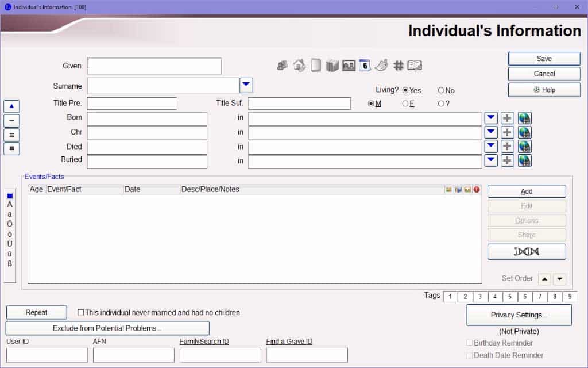
Task: Select tag number 5
Action: pyautogui.click(x=510, y=297)
